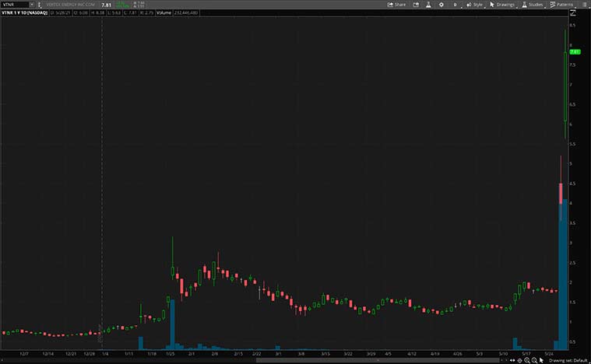Screen dimensions: 591x364
Task: Open the Style dropdown menu
Action: pos(474,5)
